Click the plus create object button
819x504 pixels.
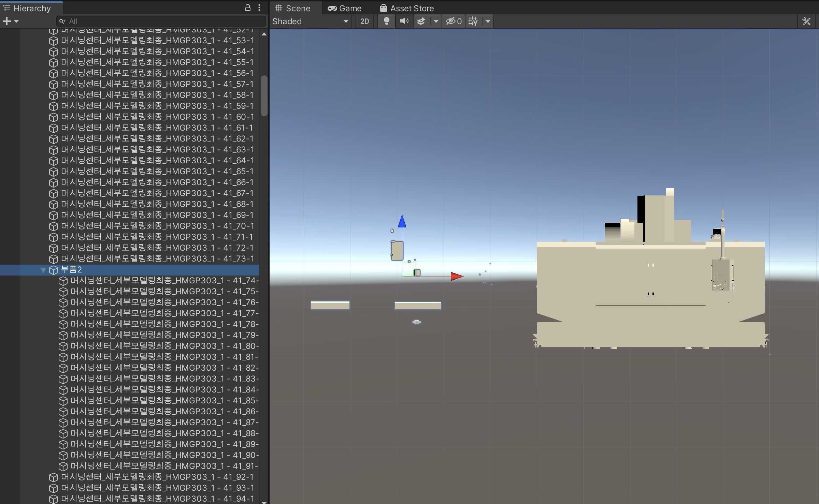[x=7, y=21]
